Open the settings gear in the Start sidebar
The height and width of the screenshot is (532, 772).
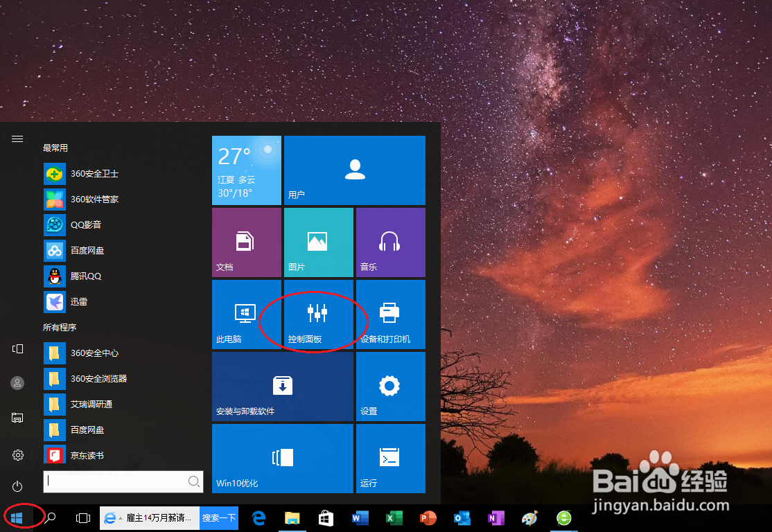pyautogui.click(x=17, y=454)
